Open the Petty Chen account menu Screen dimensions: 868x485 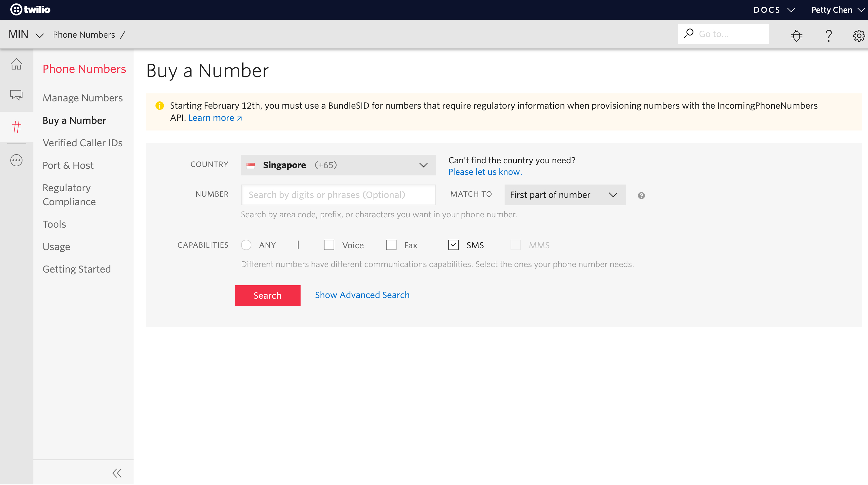(x=838, y=10)
